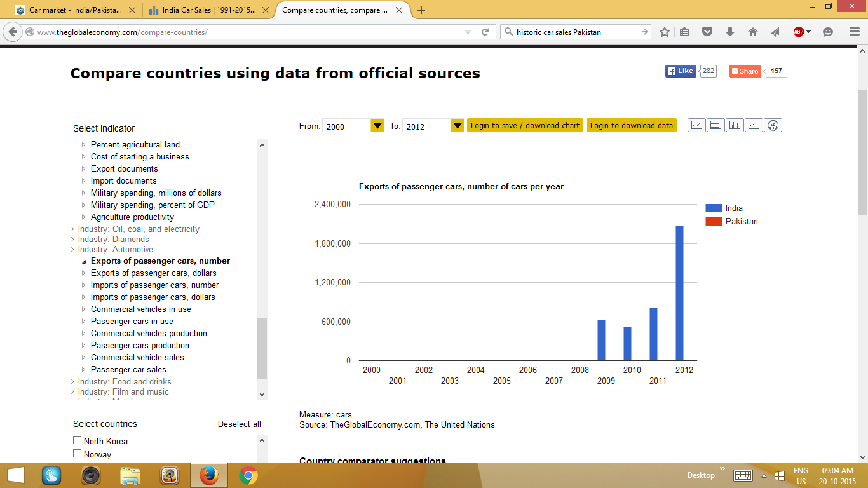Click the orange Share button

click(x=745, y=71)
